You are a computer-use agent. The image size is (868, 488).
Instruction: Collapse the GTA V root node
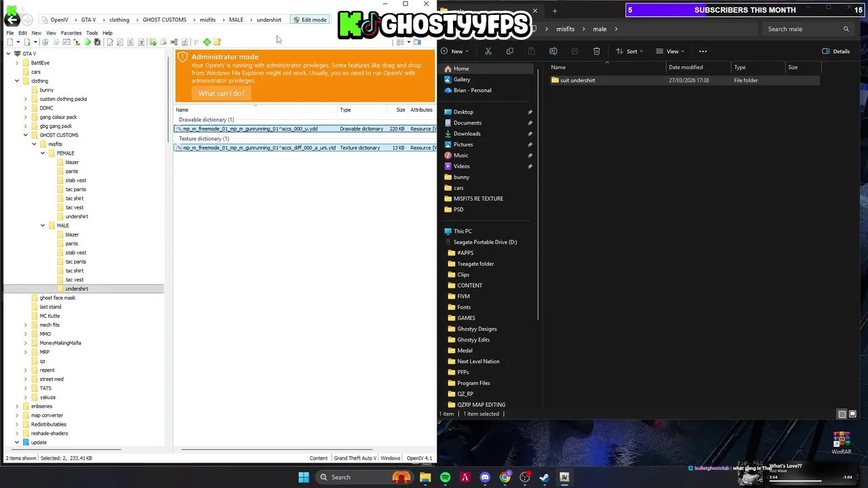point(8,54)
